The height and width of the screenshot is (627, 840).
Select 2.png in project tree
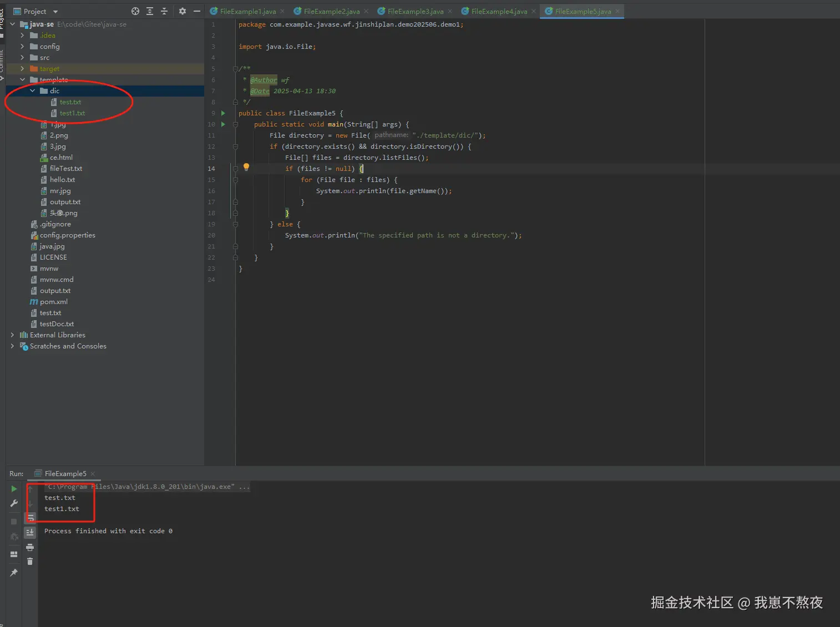point(59,135)
